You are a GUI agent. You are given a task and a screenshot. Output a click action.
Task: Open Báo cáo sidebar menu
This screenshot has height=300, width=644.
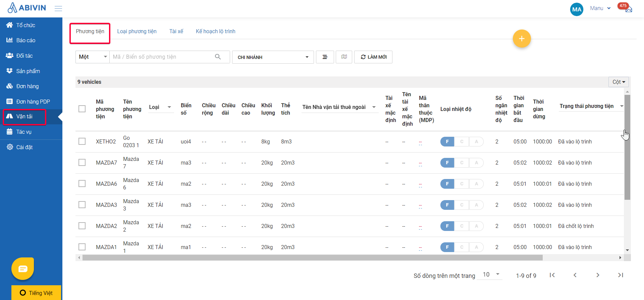click(31, 40)
